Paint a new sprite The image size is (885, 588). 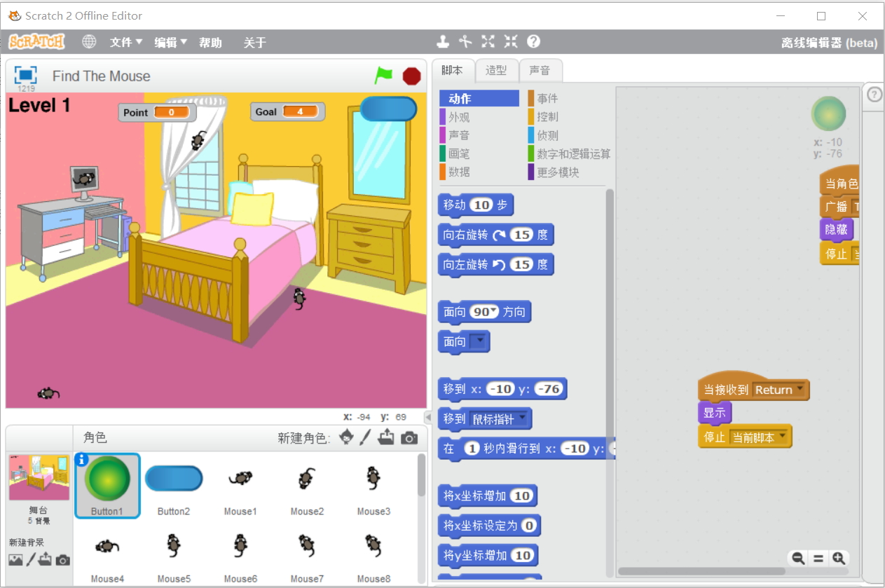(x=366, y=438)
